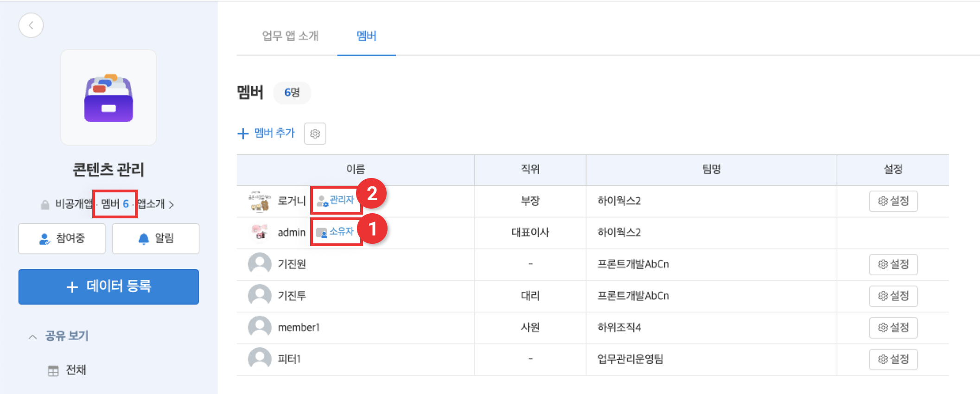The image size is (980, 394).
Task: Switch to the 업무 앱 소개 tab
Action: 290,36
